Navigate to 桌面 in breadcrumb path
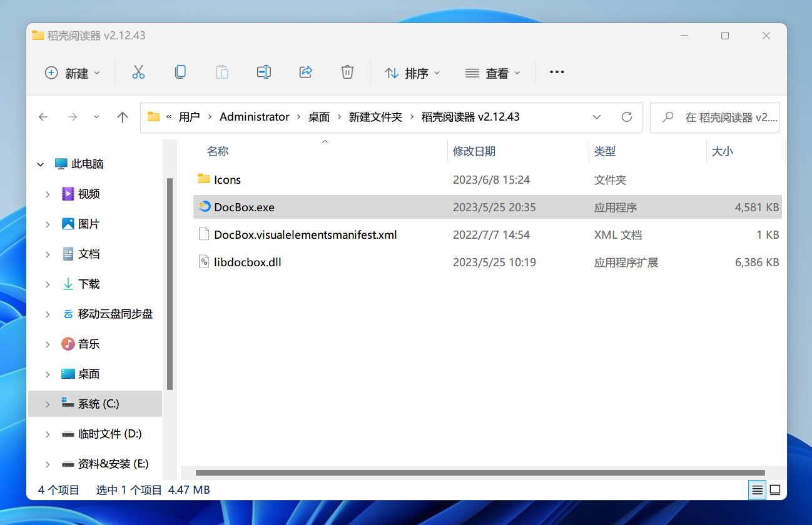Viewport: 812px width, 525px height. [x=319, y=117]
